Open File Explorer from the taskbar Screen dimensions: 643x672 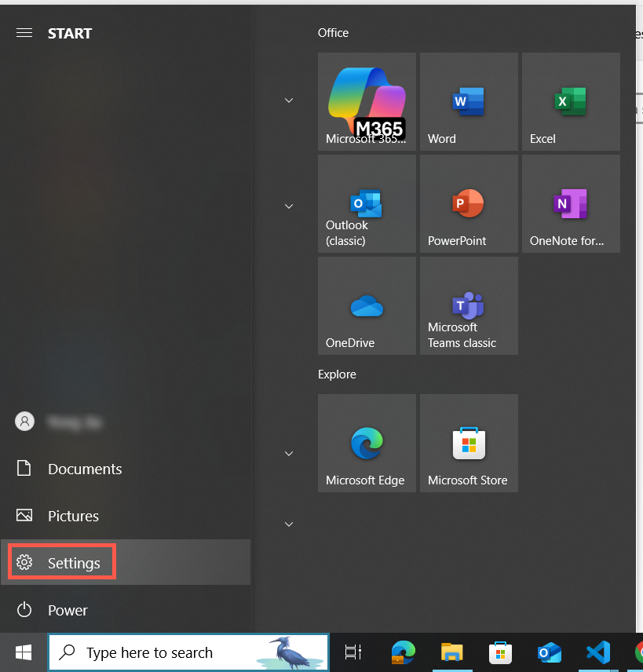point(451,652)
